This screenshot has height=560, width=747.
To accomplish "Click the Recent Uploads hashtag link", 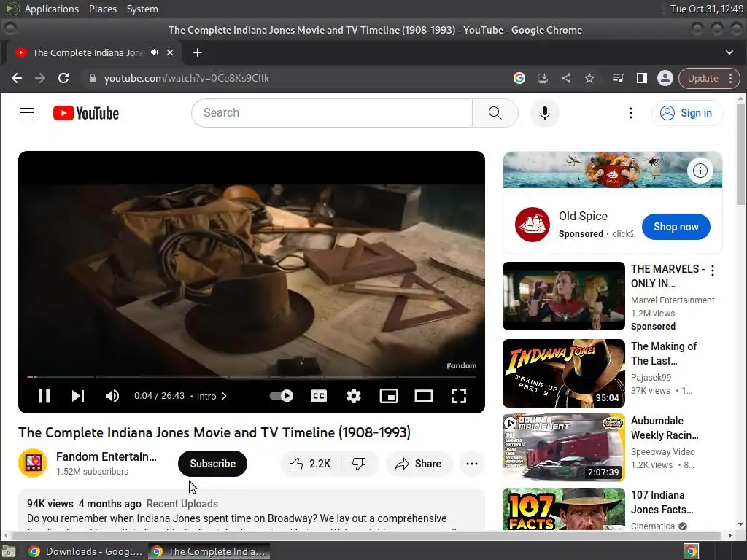I will point(182,504).
